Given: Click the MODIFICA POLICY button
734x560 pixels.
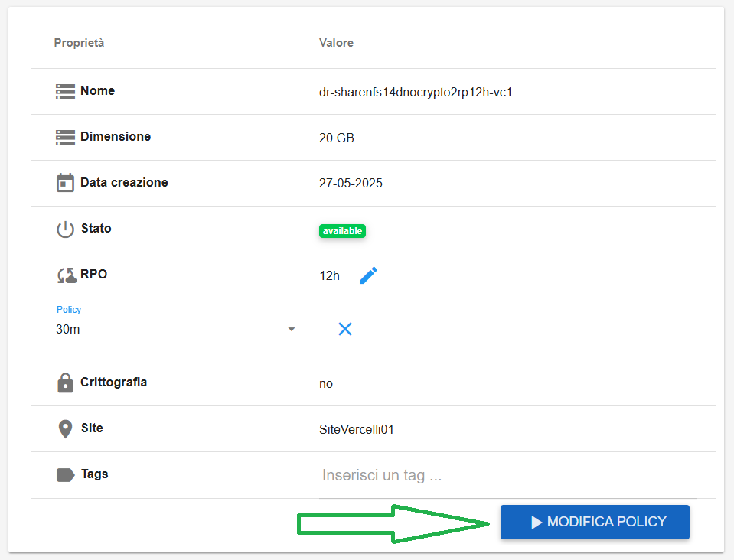Looking at the screenshot, I should [x=595, y=522].
